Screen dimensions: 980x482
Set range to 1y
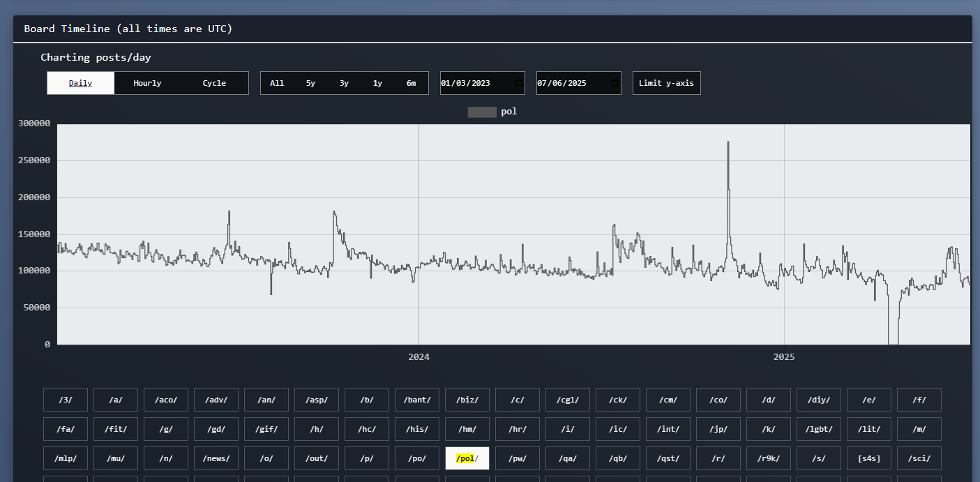coord(377,83)
